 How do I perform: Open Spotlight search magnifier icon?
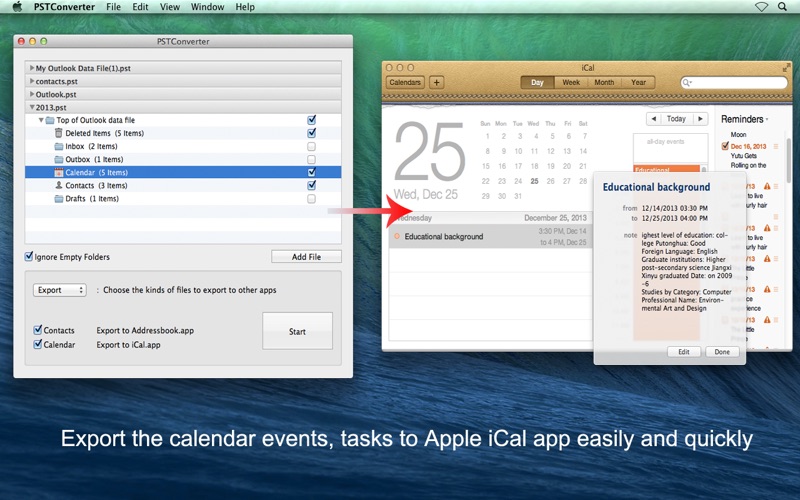[782, 7]
